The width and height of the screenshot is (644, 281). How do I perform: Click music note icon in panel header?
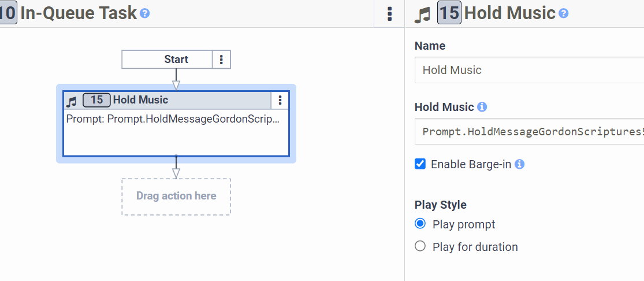pyautogui.click(x=423, y=14)
